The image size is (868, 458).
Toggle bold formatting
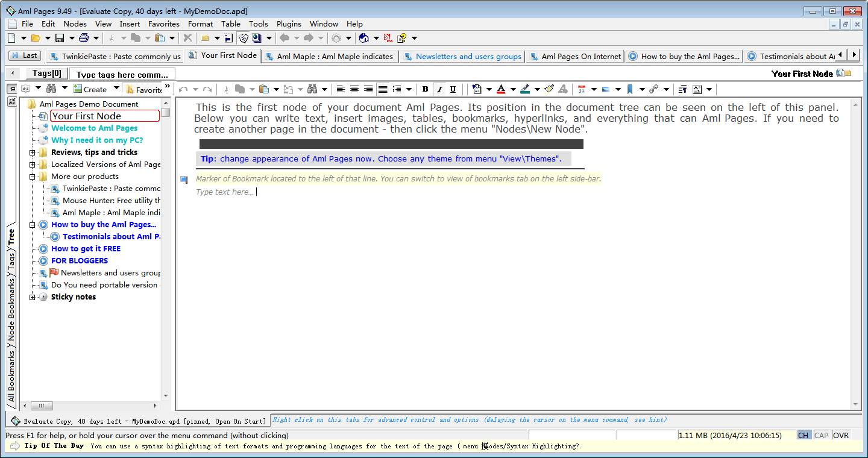[425, 89]
